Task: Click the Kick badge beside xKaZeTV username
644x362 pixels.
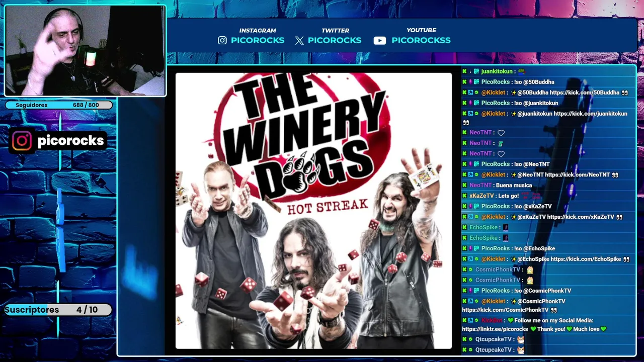Action: pos(464,196)
